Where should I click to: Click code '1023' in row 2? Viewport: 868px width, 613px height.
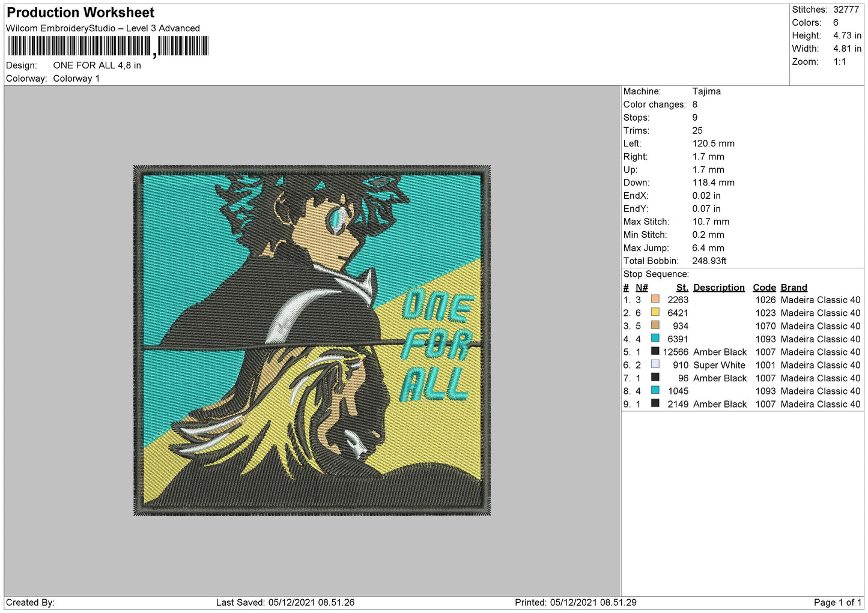click(765, 313)
